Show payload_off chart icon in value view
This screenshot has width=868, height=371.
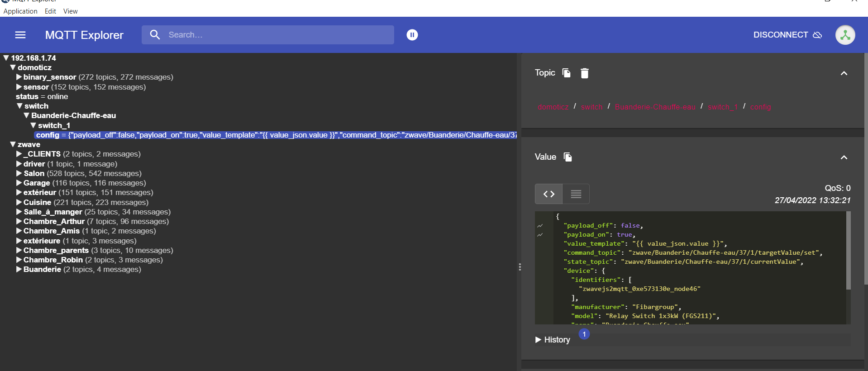click(540, 226)
